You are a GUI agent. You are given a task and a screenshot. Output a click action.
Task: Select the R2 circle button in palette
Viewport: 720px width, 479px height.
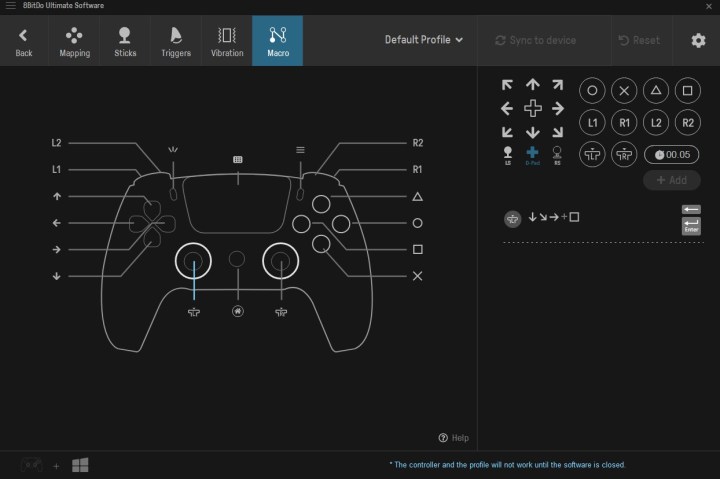pos(687,122)
